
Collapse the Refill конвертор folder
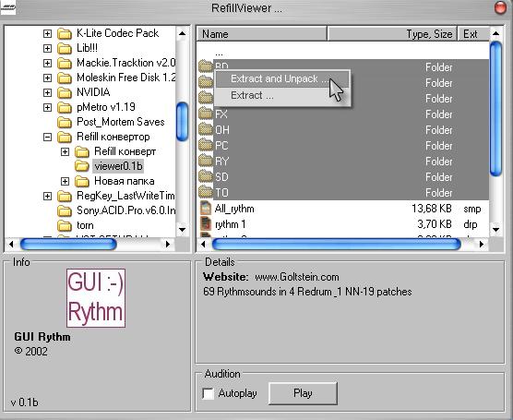pyautogui.click(x=47, y=137)
